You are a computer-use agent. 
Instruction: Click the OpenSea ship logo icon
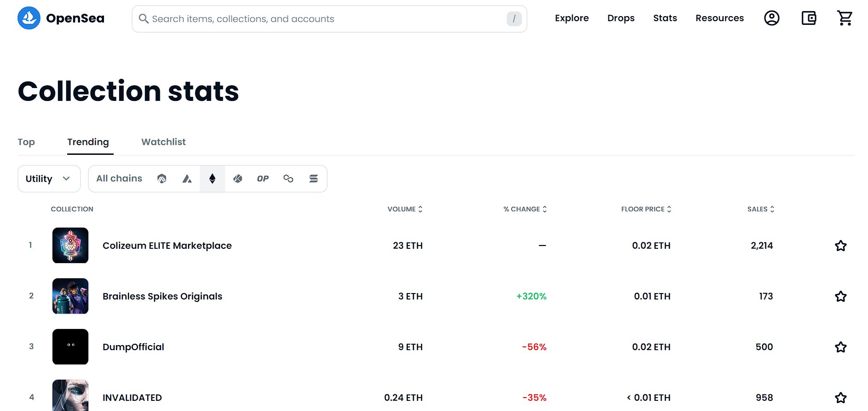pos(29,18)
